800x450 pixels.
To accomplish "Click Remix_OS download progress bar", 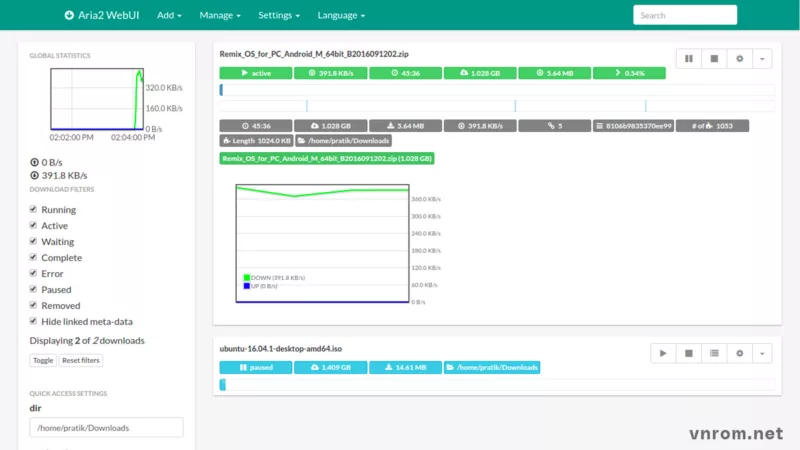I will click(497, 90).
